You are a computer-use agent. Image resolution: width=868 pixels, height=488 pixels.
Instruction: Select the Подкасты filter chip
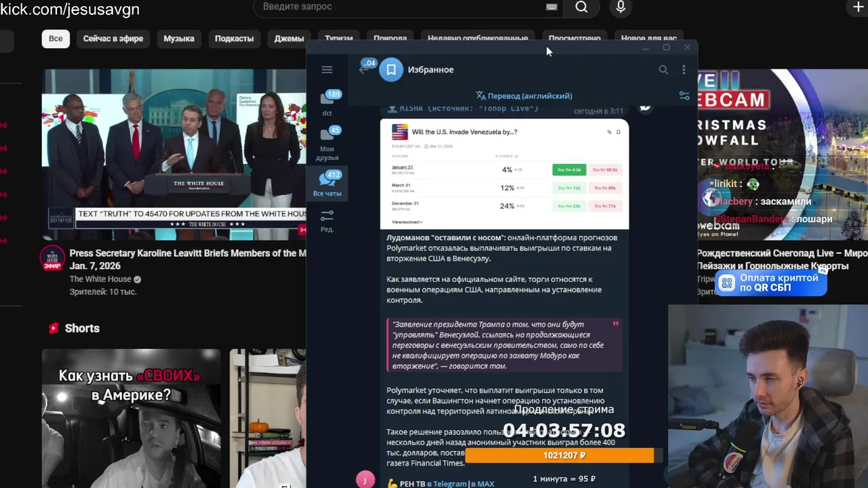click(234, 39)
